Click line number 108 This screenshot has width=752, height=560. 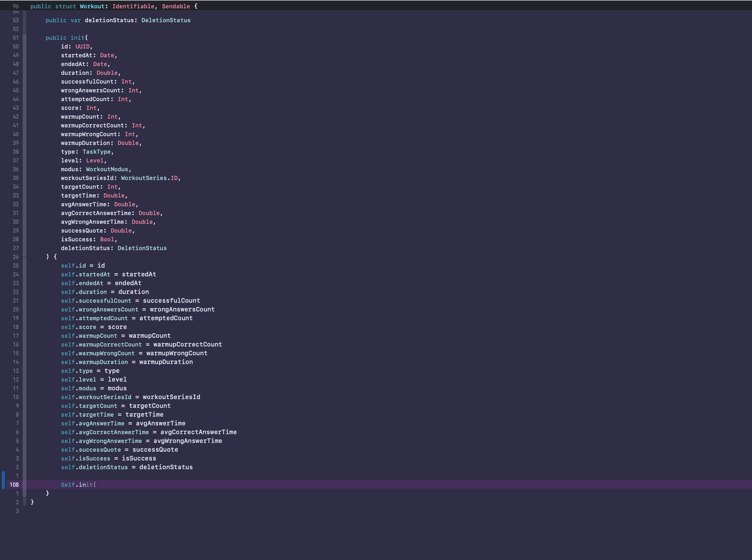(x=14, y=485)
